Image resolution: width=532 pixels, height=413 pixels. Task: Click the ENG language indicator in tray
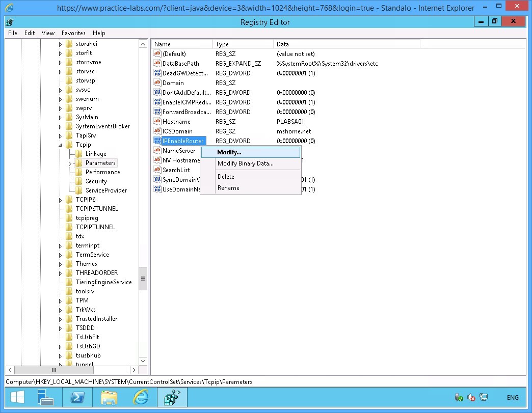point(513,398)
